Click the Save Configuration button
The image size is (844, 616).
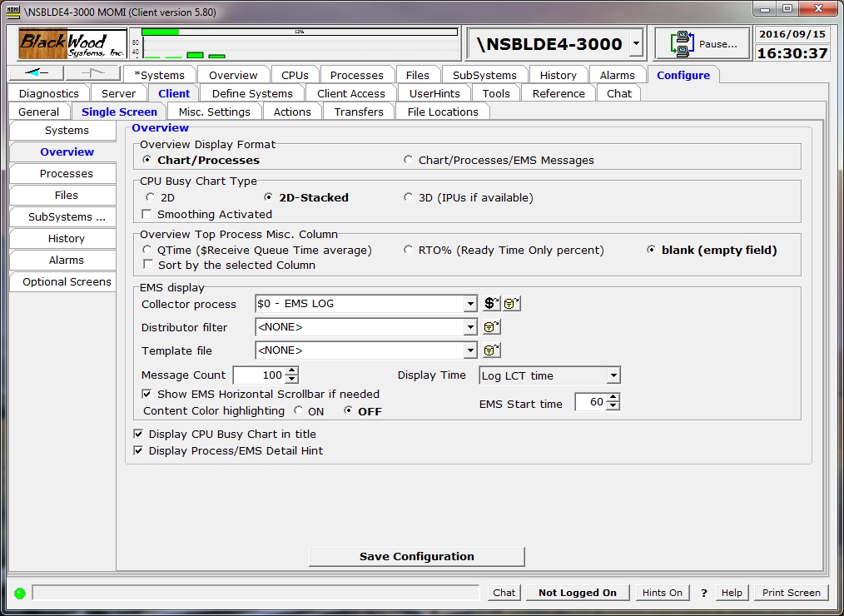pos(416,556)
